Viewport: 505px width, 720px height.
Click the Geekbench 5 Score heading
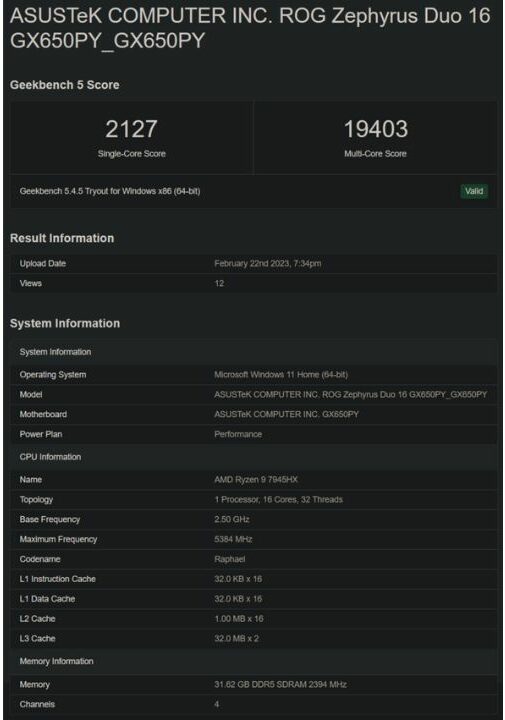click(x=65, y=85)
